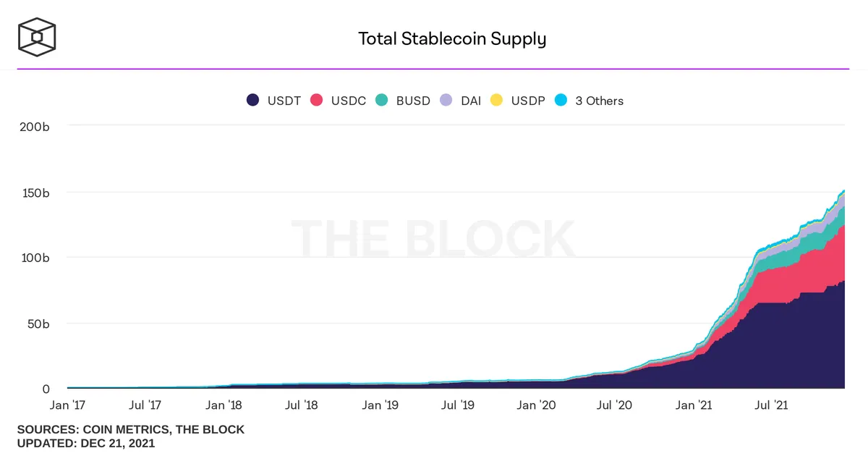Click the USDP yellow legend circle
Screen dimensions: 868x456
496,101
